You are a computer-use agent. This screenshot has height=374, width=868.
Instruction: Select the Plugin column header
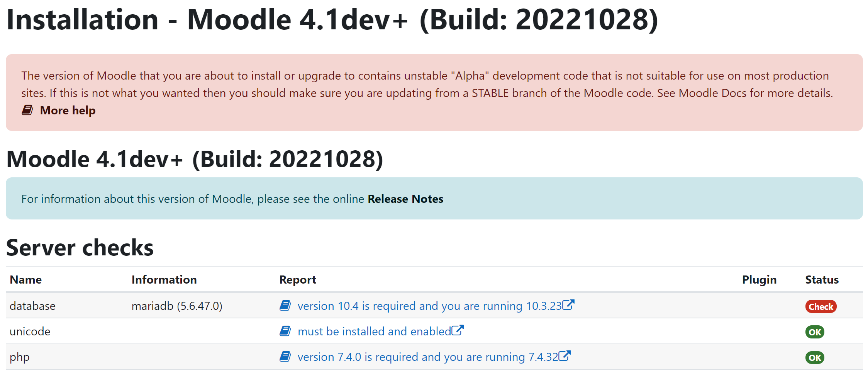pyautogui.click(x=759, y=280)
